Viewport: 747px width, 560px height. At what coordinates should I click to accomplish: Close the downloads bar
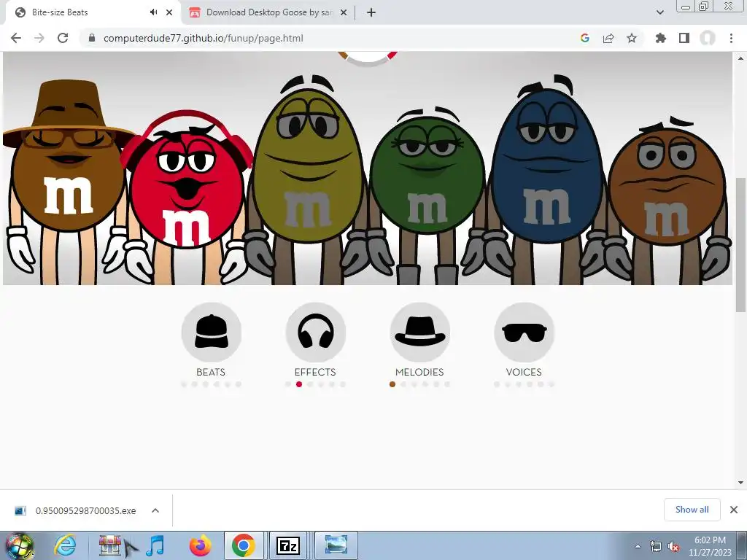(x=734, y=510)
